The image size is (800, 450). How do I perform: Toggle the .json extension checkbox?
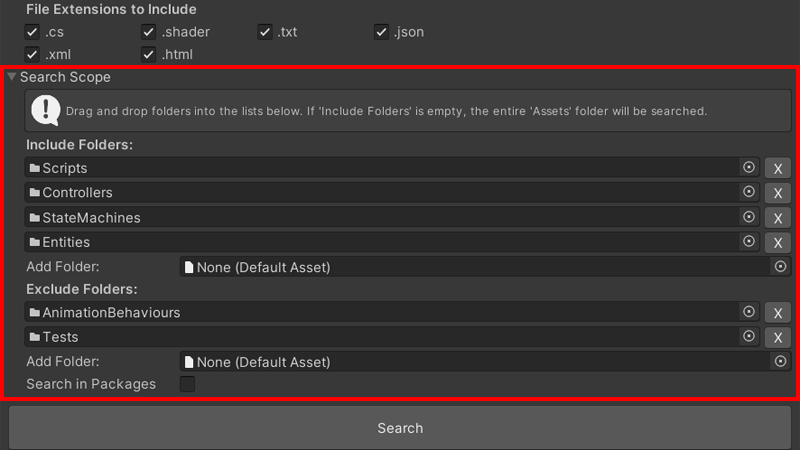(x=381, y=32)
